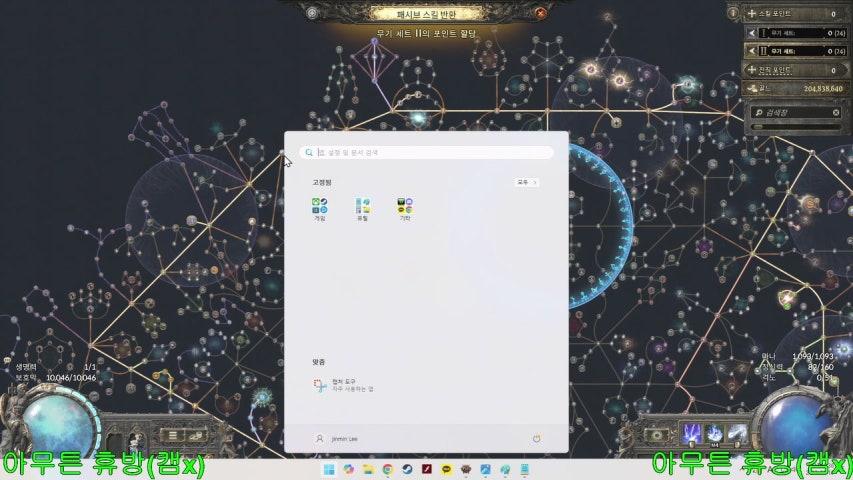Launch Steam from the taskbar

click(407, 469)
